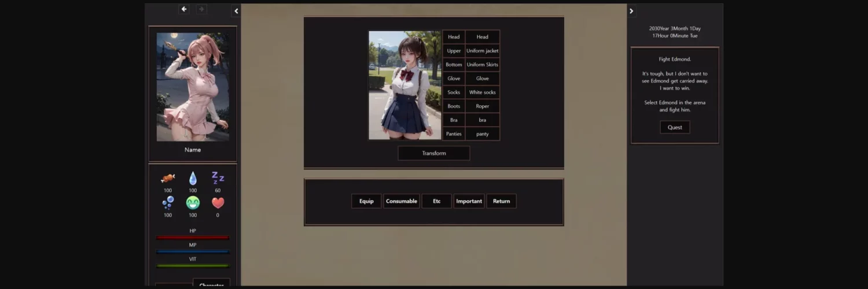Viewport: 868px width, 289px height.
Task: Open the Quest button
Action: click(675, 127)
